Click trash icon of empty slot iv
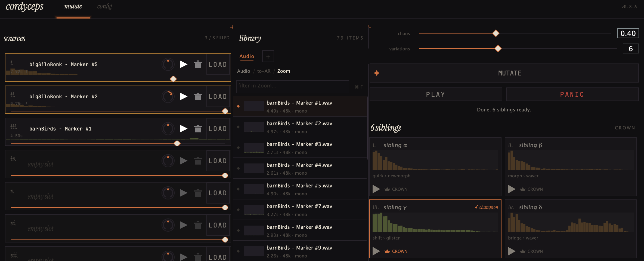This screenshot has width=644, height=261. tap(198, 161)
